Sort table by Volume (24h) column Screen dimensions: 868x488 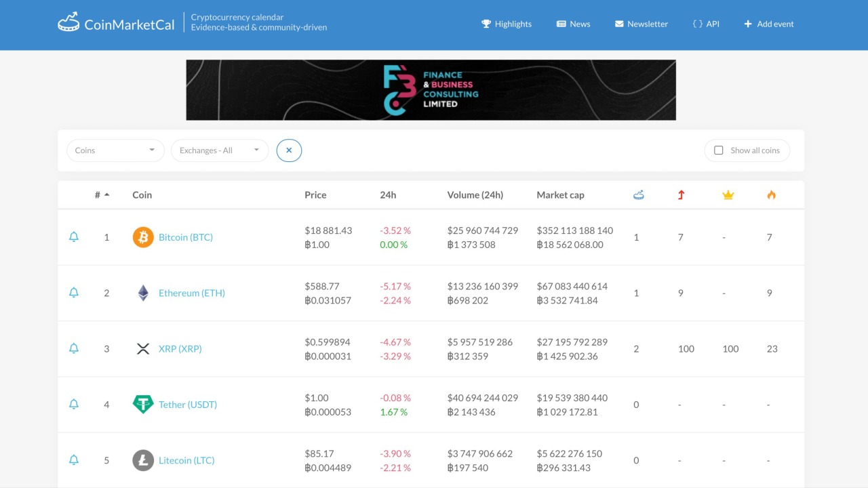(475, 195)
